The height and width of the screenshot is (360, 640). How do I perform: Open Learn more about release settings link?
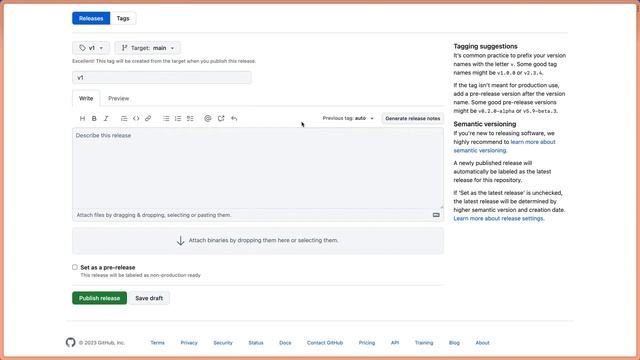coord(498,218)
